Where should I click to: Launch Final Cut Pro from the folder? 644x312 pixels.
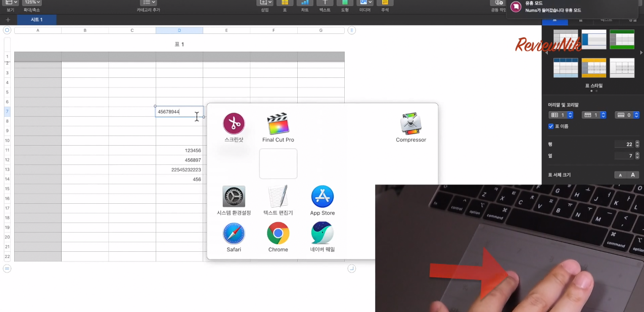click(x=278, y=124)
